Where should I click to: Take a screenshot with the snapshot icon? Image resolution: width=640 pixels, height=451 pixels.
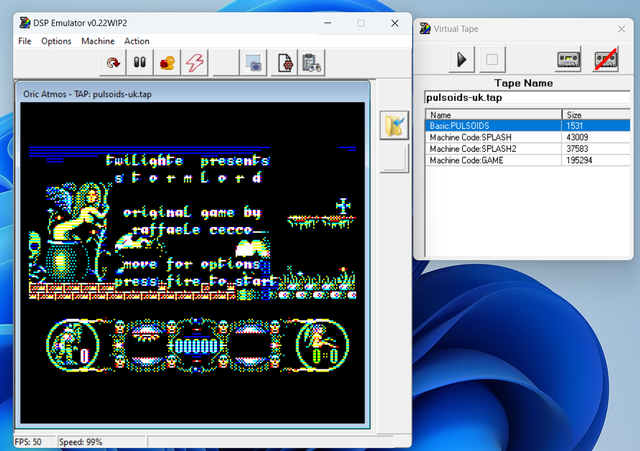pos(253,63)
